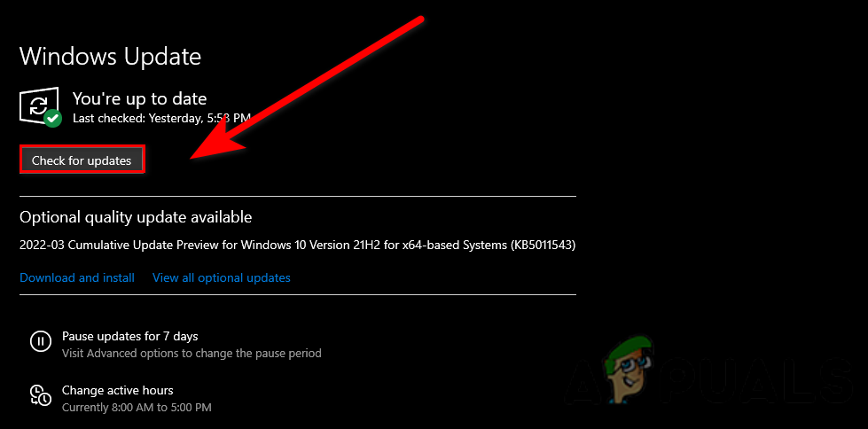
Task: Click the pause icon beside Pause updates
Action: (41, 341)
